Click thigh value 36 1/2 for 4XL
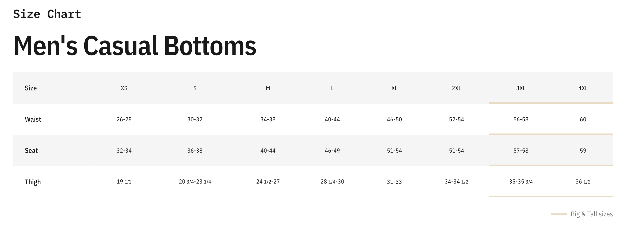644x240 pixels. click(x=583, y=182)
